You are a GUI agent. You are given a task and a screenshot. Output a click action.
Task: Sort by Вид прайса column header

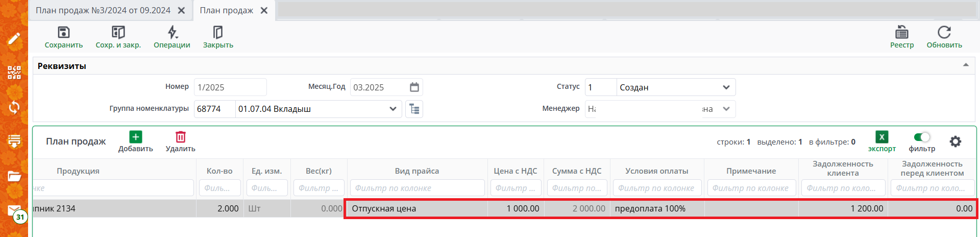pyautogui.click(x=417, y=171)
